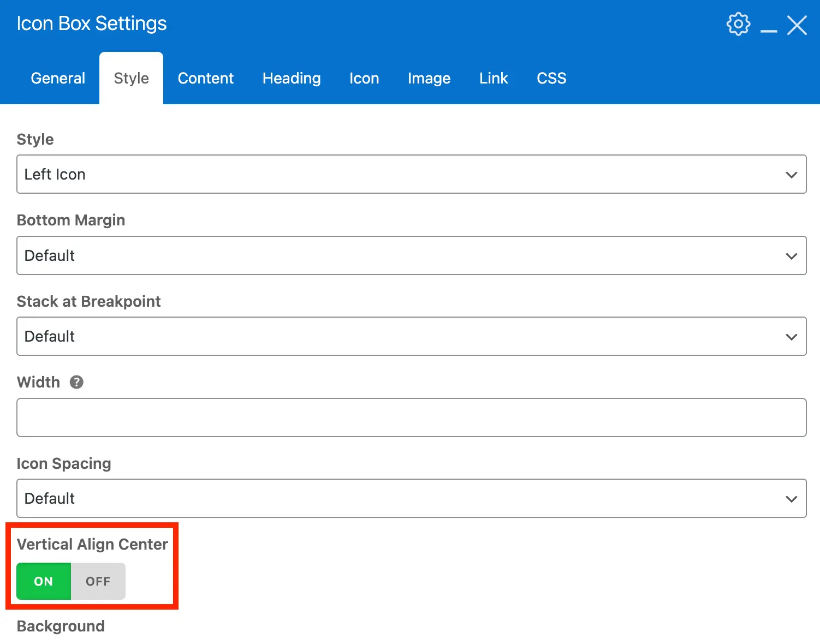The height and width of the screenshot is (644, 820).
Task: Minimize the Icon Box Settings panel
Action: pyautogui.click(x=769, y=26)
